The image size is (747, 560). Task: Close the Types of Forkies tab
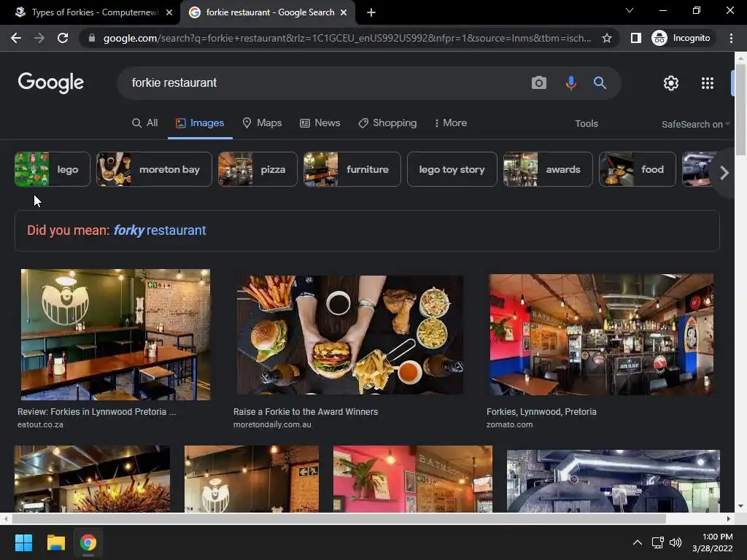(x=169, y=12)
